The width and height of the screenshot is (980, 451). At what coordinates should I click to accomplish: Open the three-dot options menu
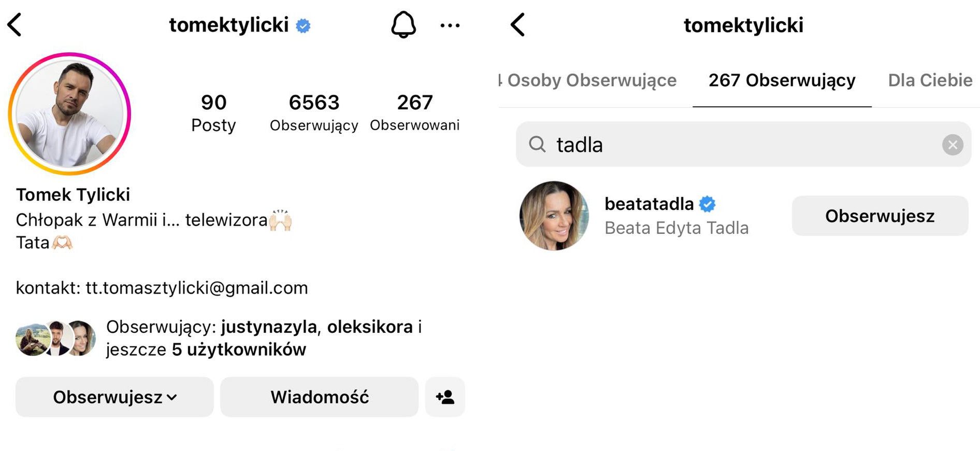[x=450, y=25]
